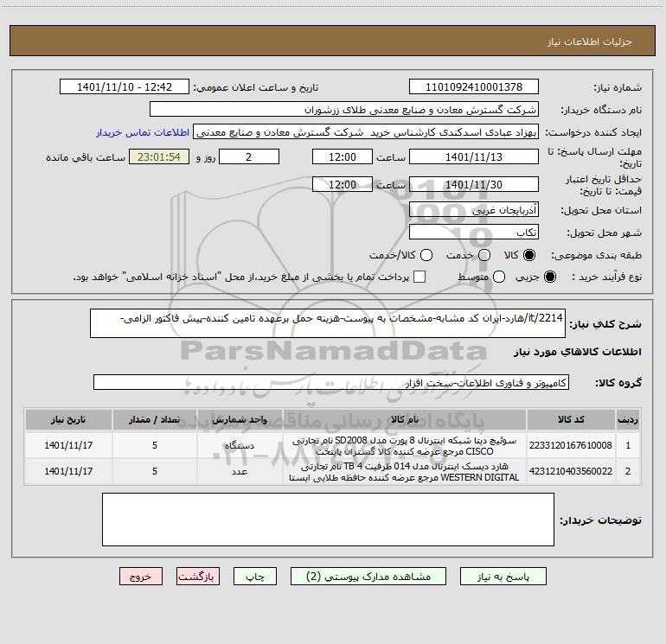This screenshot has width=666, height=644.
Task: Click need date 1401/11/17 in the WESTERN DIGITAL row
Action: coord(68,471)
